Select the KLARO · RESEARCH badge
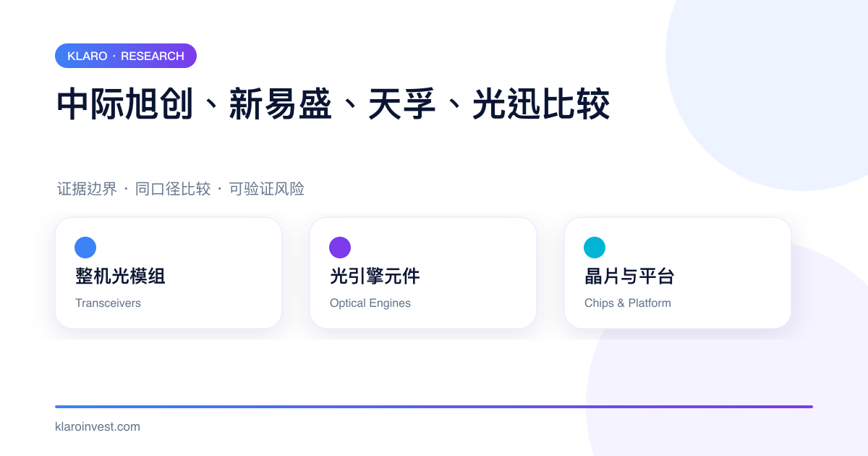The height and width of the screenshot is (456, 868). point(126,56)
